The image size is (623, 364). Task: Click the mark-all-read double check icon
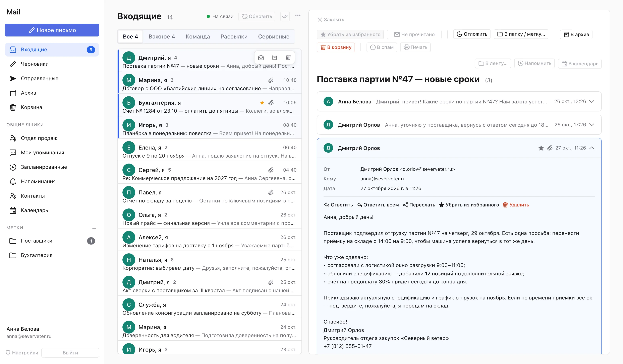click(285, 16)
